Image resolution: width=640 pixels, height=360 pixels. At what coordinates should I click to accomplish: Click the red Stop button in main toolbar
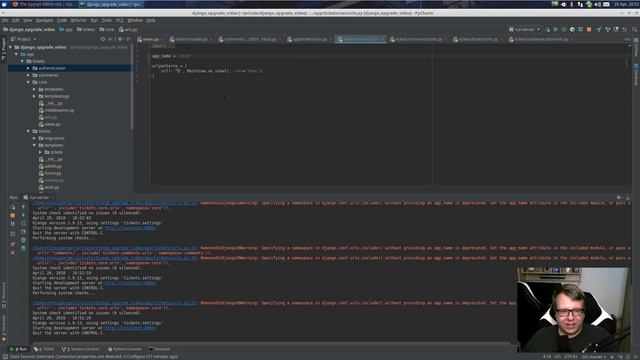pyautogui.click(x=589, y=29)
